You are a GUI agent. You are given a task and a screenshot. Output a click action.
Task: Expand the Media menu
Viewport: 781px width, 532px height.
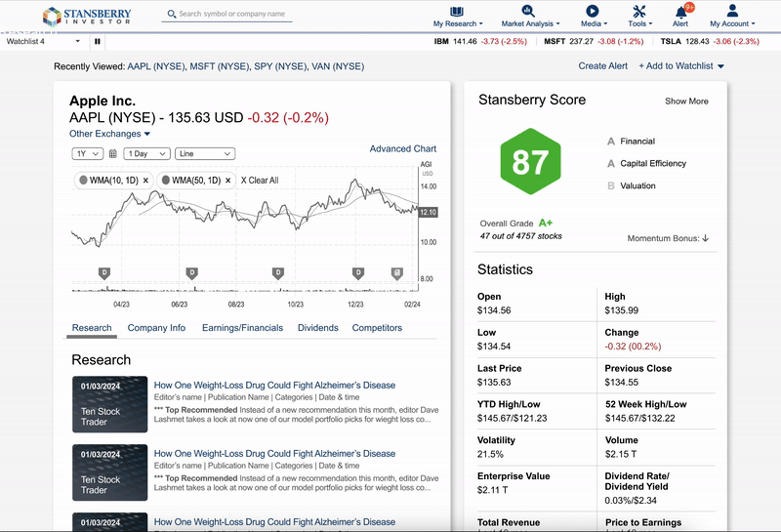pos(594,23)
